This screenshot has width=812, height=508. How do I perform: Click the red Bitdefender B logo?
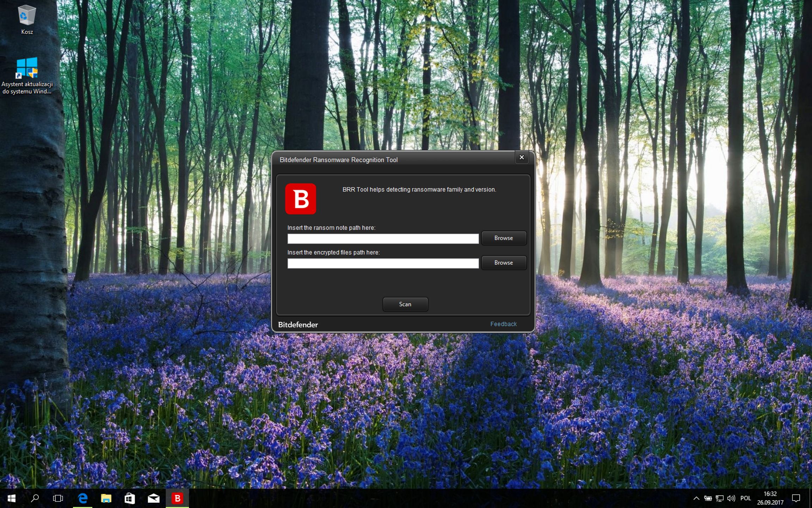pos(300,199)
